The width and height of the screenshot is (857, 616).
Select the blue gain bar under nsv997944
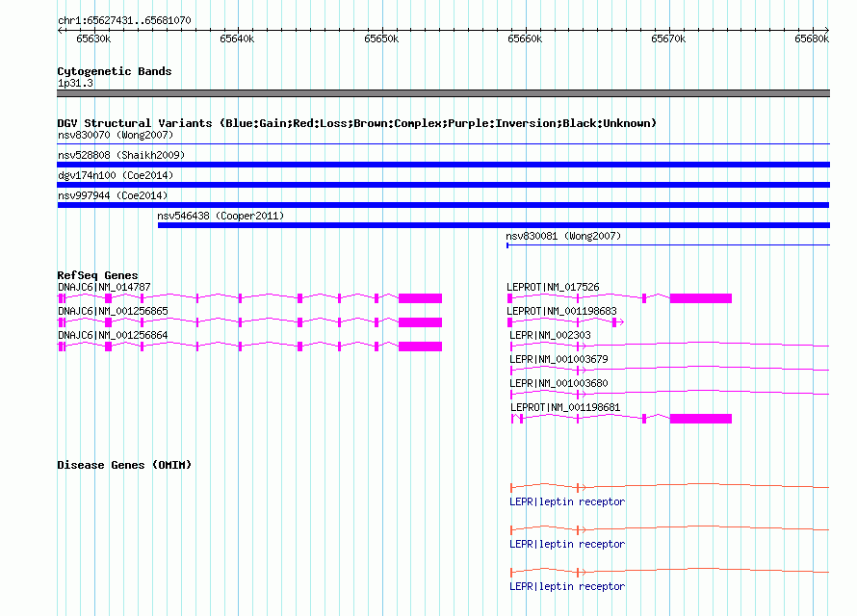[x=443, y=205]
